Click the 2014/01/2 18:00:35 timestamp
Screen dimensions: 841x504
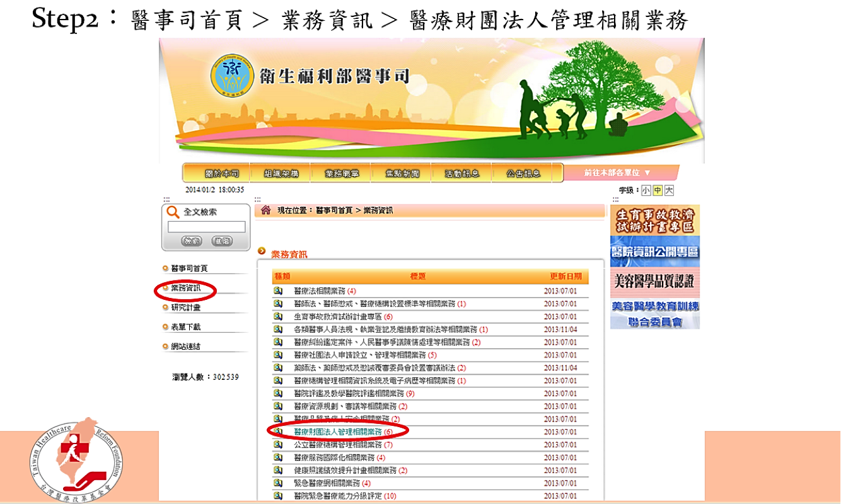[214, 190]
